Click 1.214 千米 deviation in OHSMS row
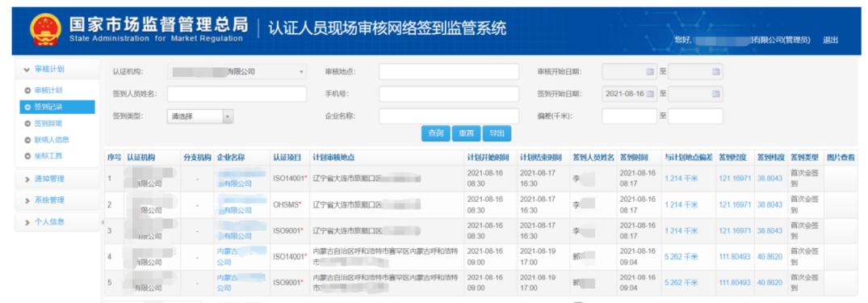Image resolution: width=868 pixels, height=303 pixels. tap(681, 204)
